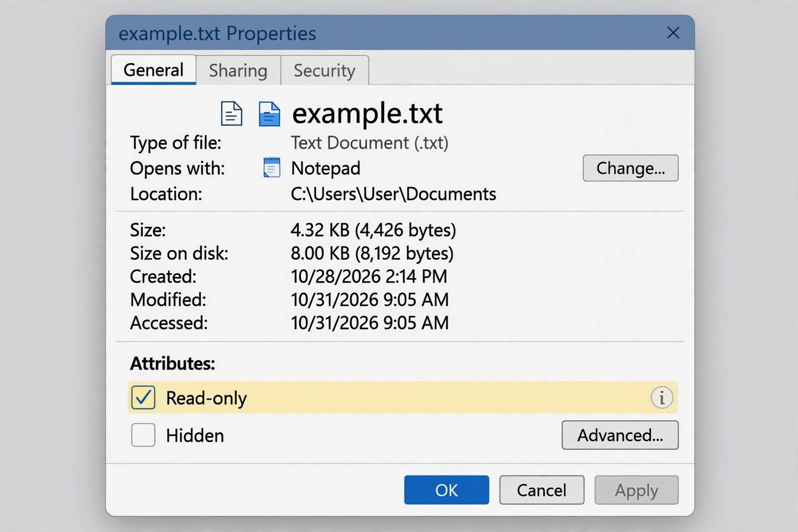Open Advanced... attributes dialog
This screenshot has width=798, height=532.
pos(620,435)
